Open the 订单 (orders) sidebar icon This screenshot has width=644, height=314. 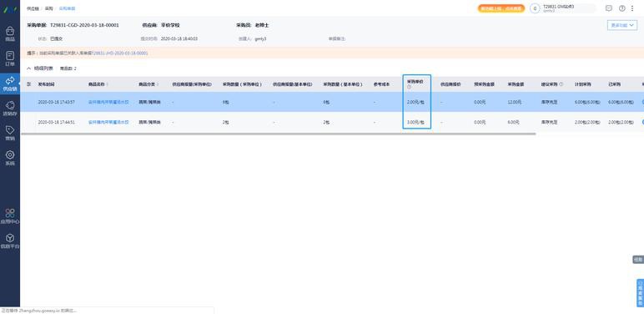10,58
